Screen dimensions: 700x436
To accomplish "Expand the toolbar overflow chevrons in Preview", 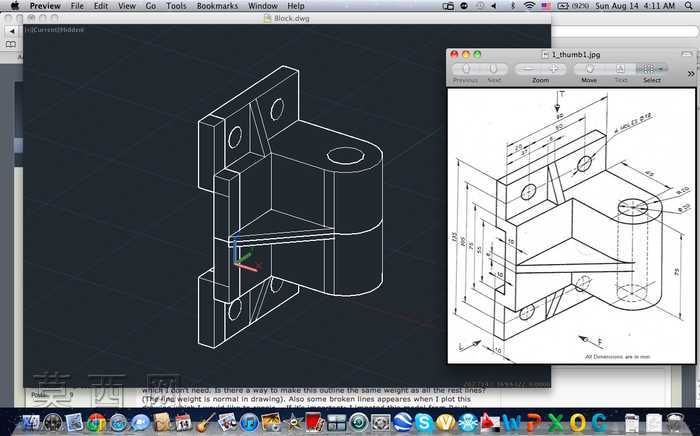I will (x=692, y=74).
